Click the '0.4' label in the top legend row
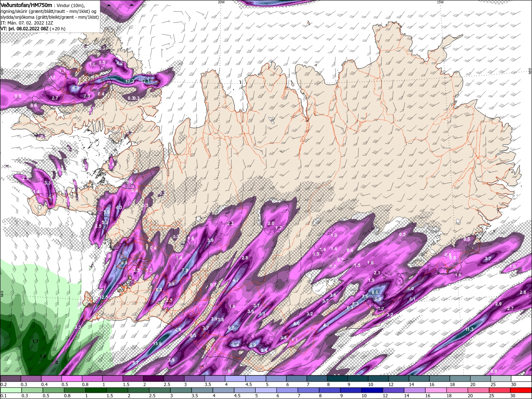This screenshot has width=532, height=399. [44, 384]
